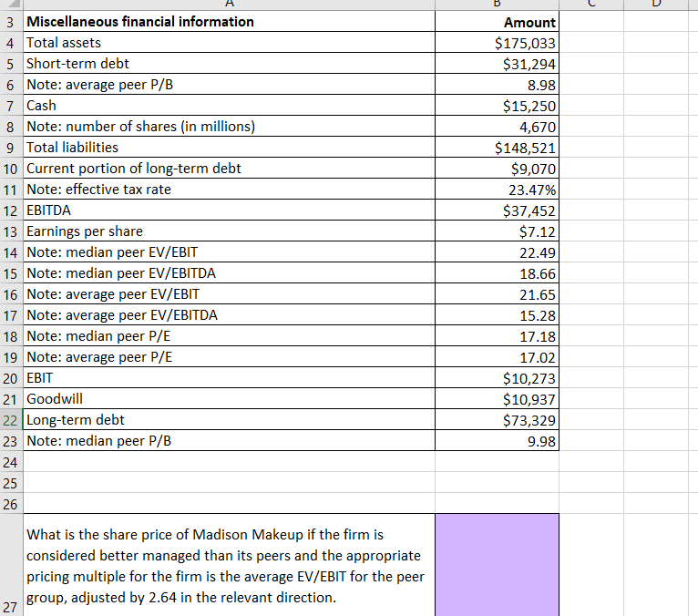Select the $31,294 short-term debt value

497,63
